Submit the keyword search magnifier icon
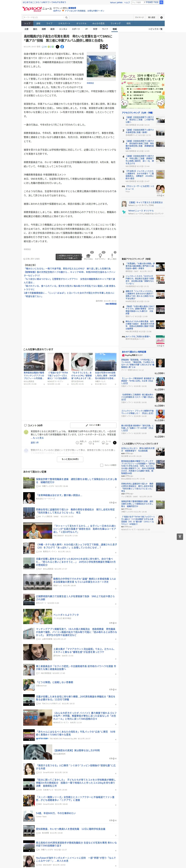The width and height of the screenshot is (186, 868). click(66, 18)
